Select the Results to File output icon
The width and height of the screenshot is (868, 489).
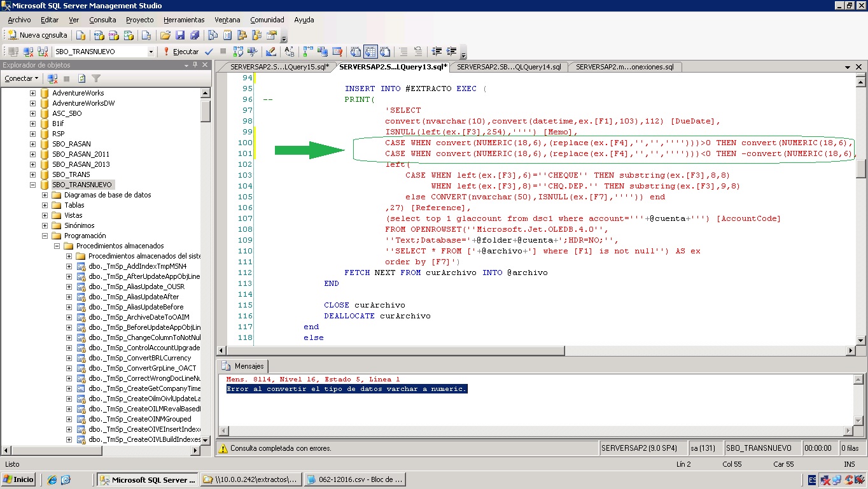(384, 52)
